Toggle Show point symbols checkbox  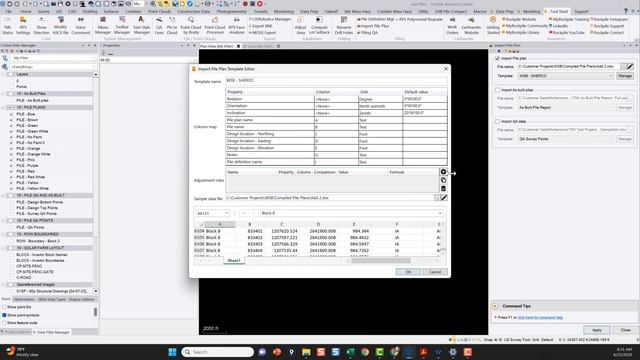pyautogui.click(x=4, y=315)
